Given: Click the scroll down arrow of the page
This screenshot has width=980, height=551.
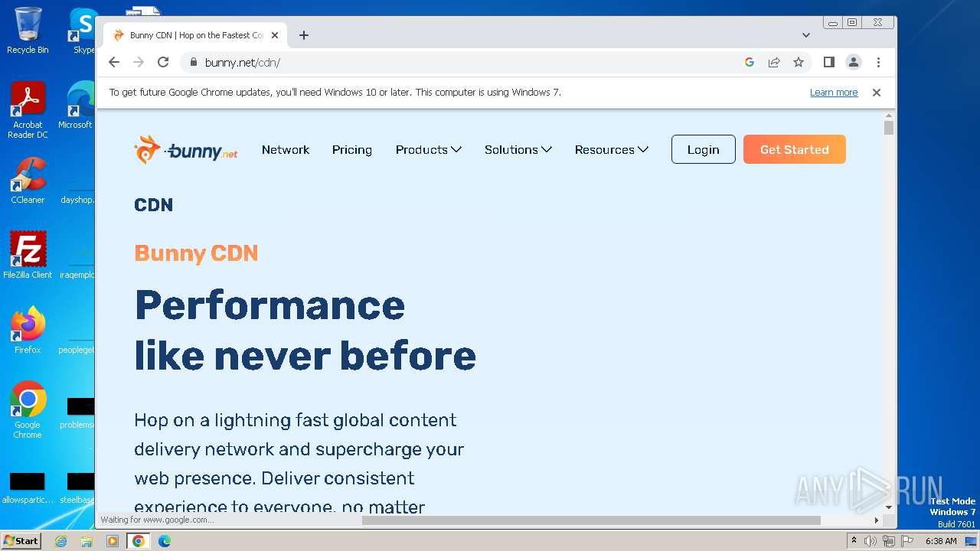Looking at the screenshot, I should (x=889, y=507).
